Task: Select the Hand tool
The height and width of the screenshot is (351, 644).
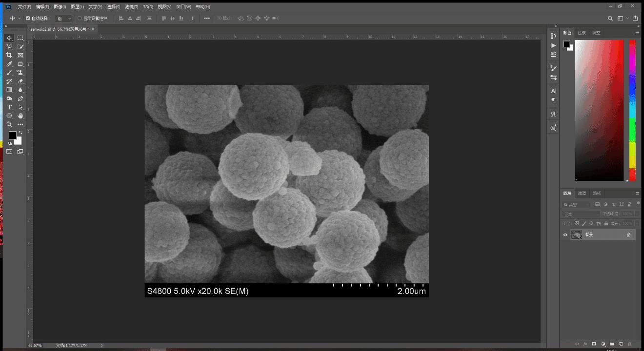Action: click(x=20, y=116)
